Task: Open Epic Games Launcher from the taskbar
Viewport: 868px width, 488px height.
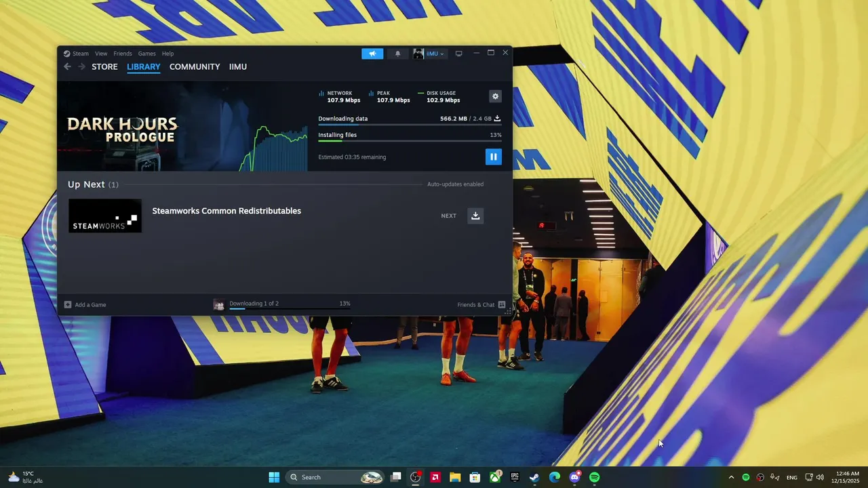Action: click(x=515, y=477)
